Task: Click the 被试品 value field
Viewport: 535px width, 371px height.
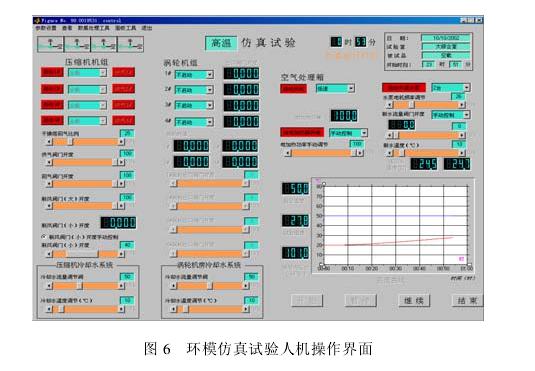Action: click(x=446, y=55)
